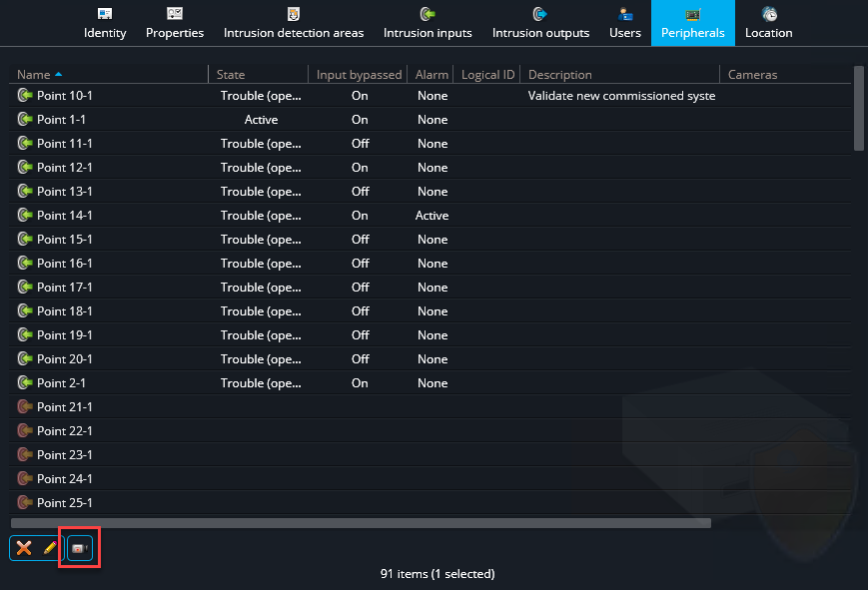868x590 pixels.
Task: Select the brown icon next to Point 21-1
Action: tap(25, 407)
